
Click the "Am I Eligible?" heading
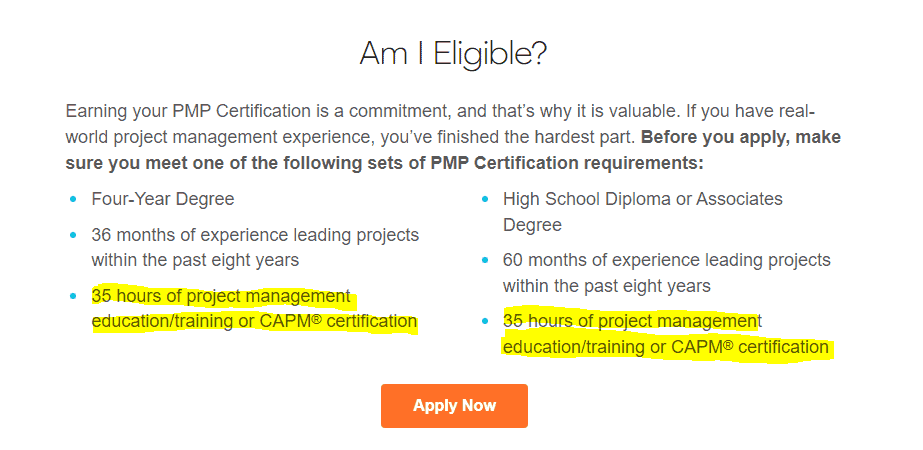453,54
